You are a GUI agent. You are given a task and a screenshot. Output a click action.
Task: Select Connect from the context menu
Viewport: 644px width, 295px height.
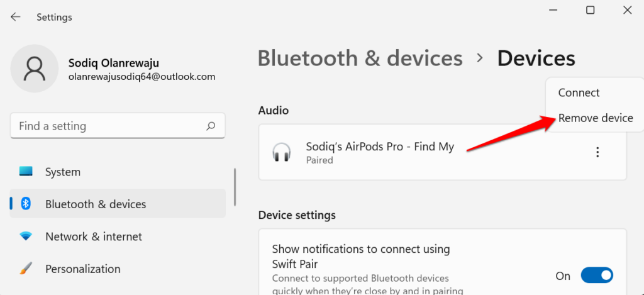(x=579, y=92)
